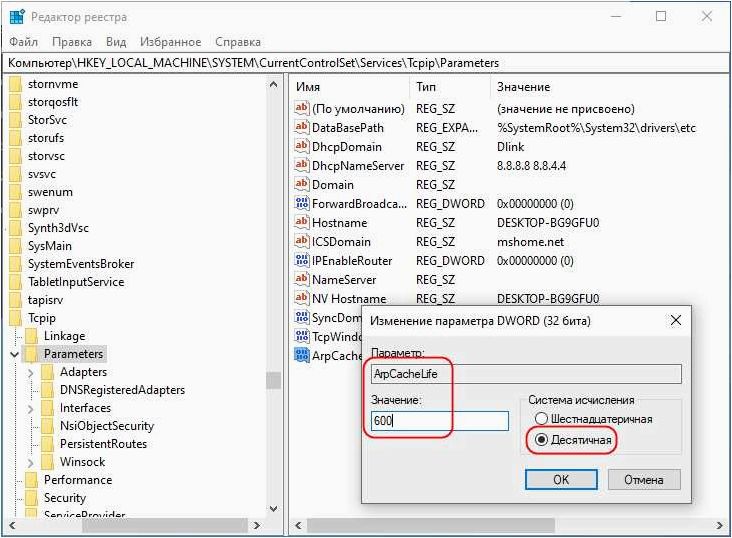
Task: Select the TabletInputService tree item
Action: (x=76, y=282)
